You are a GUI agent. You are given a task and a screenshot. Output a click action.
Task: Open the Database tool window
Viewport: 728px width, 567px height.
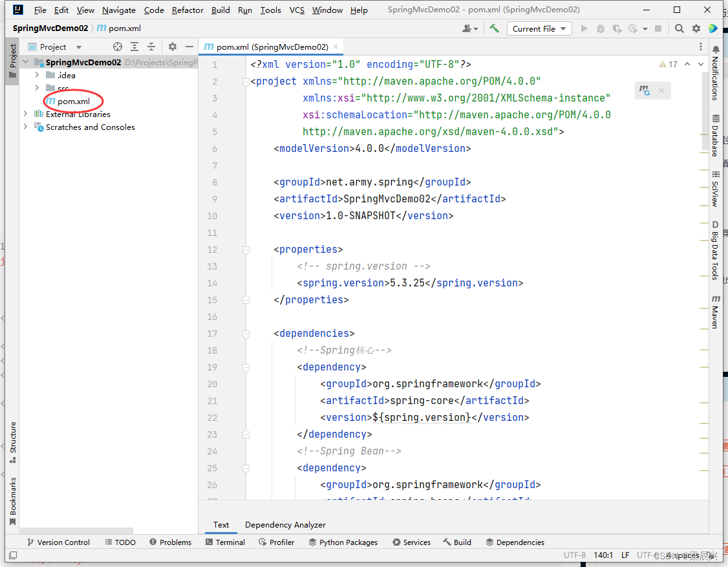[716, 135]
